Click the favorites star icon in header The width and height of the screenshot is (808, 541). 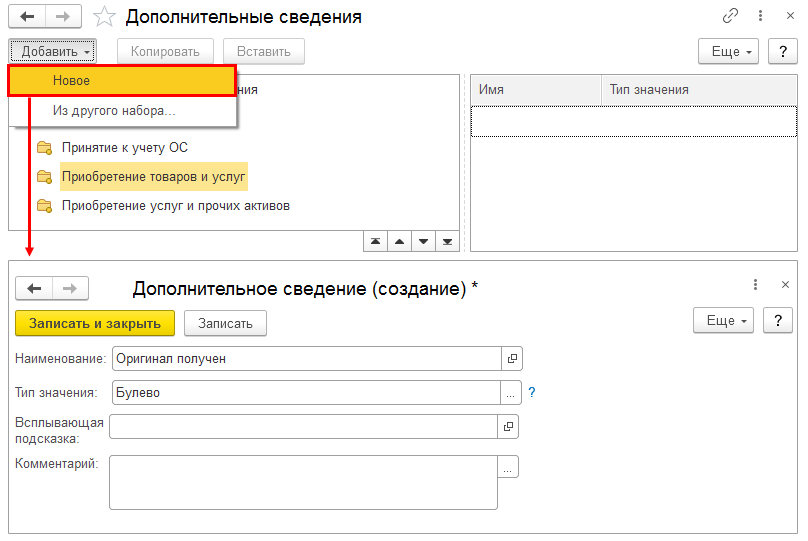tap(103, 17)
